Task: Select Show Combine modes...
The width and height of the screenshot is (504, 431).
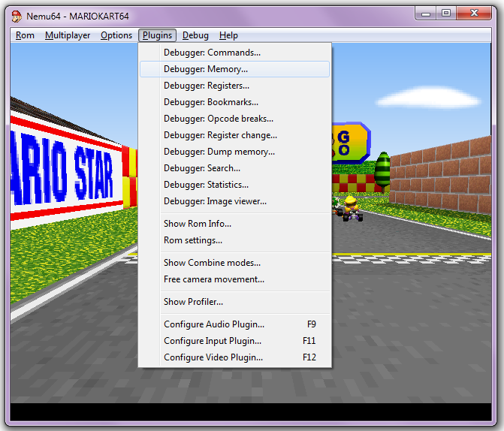Action: (x=234, y=263)
